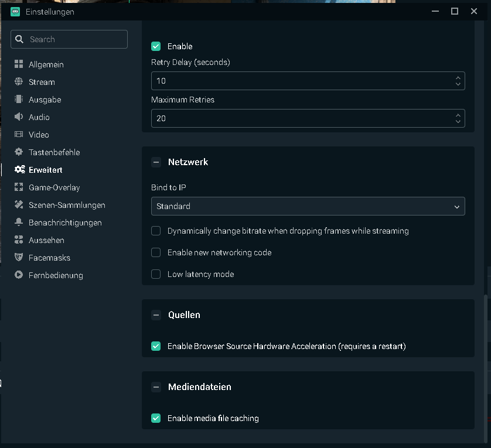The height and width of the screenshot is (448, 491).
Task: Switch to Szenen-Sammlungen settings
Action: 67,205
